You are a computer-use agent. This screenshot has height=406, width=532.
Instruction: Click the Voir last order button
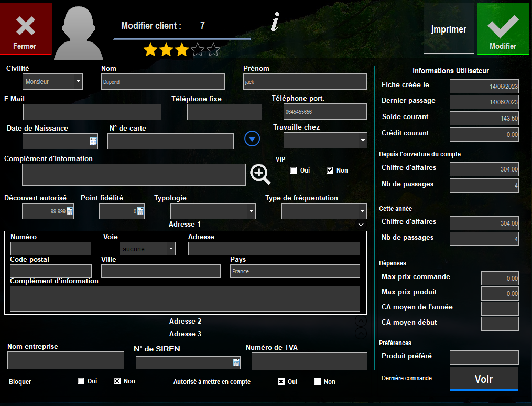coord(484,379)
